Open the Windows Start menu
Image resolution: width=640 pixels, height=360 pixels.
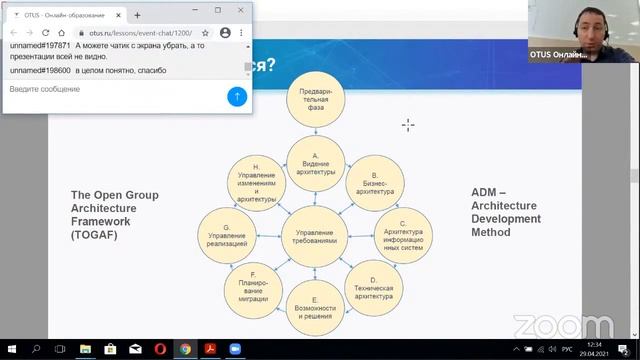tap(12, 349)
